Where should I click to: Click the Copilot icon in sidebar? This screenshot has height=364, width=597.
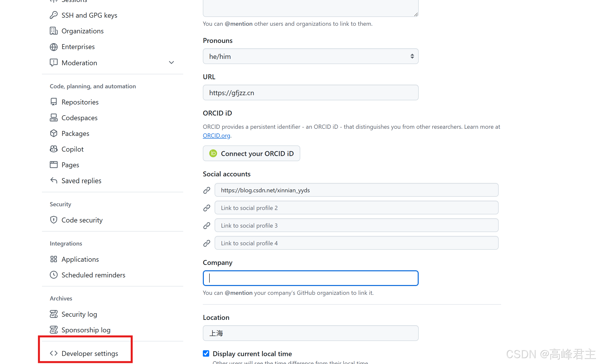click(53, 149)
